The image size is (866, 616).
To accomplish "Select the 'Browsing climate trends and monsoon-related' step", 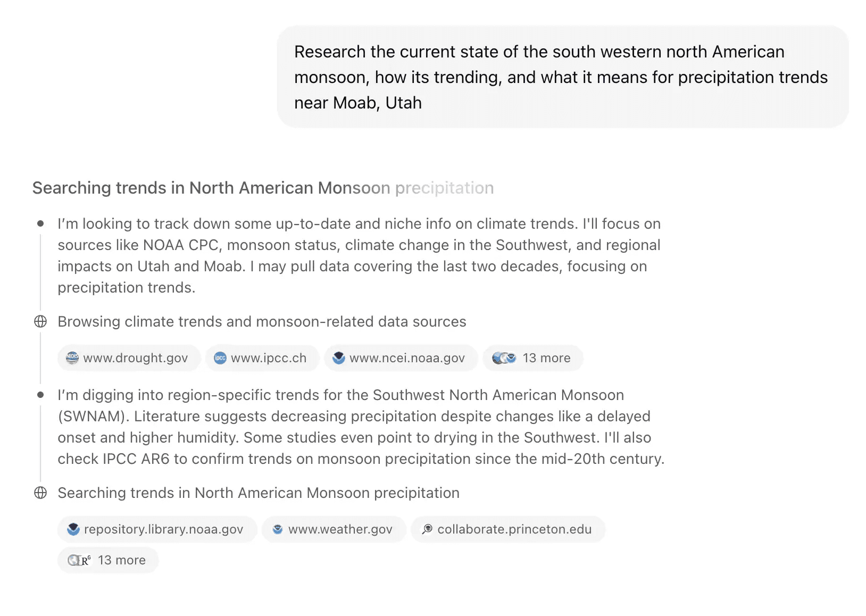I will pos(262,321).
